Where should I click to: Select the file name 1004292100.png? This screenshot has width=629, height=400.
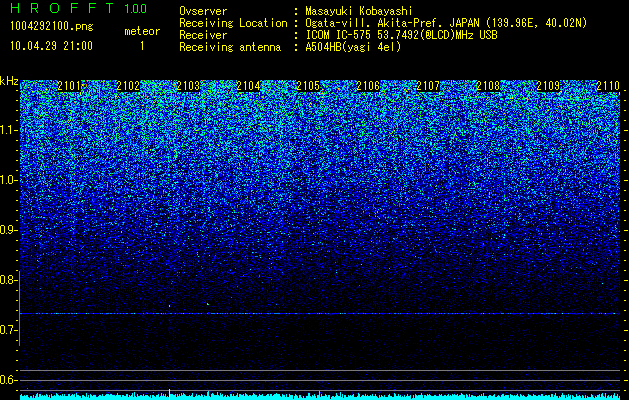tap(52, 27)
